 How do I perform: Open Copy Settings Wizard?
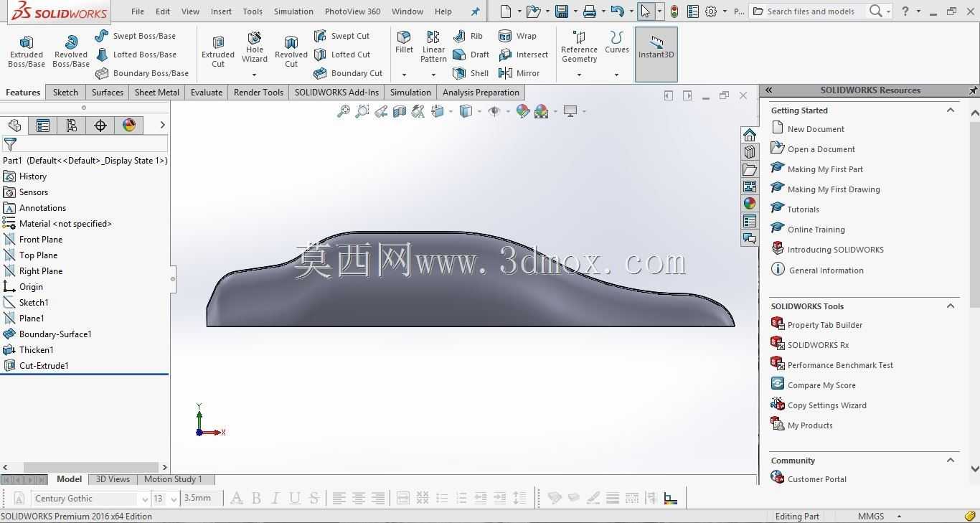827,405
